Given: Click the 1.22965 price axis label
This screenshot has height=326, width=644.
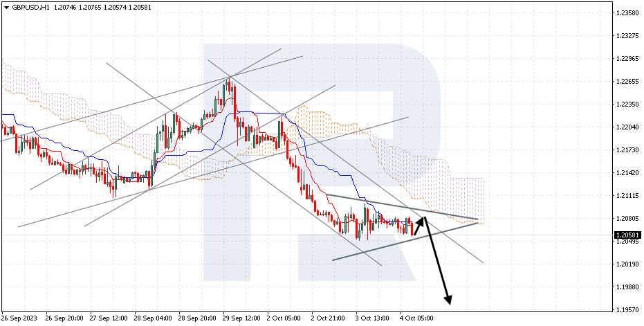Looking at the screenshot, I should click(627, 59).
